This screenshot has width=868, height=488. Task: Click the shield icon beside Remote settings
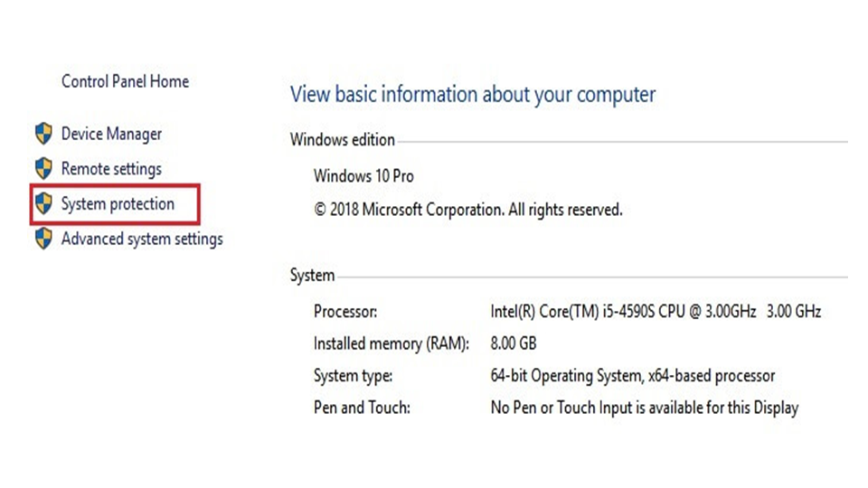pos(43,169)
